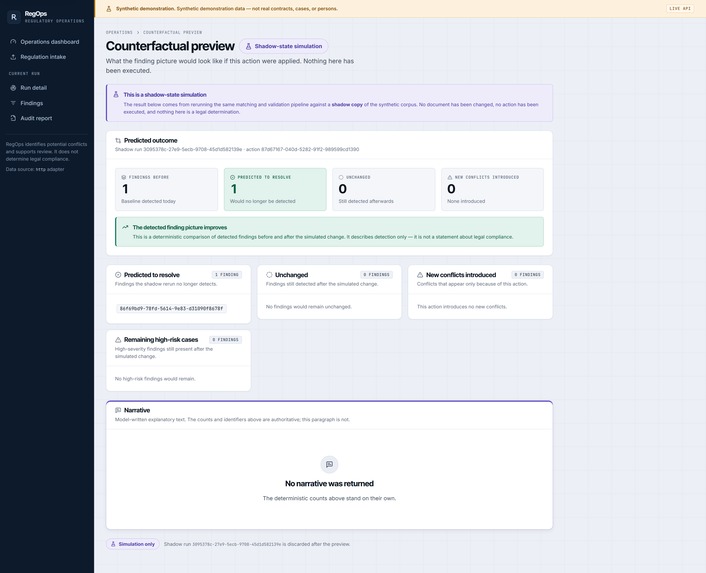Click the circle icon in Unchanged stat
706x573 pixels.
tap(341, 177)
